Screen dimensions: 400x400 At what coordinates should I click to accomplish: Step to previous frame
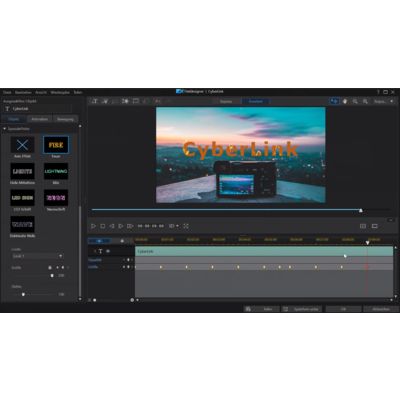(112, 226)
